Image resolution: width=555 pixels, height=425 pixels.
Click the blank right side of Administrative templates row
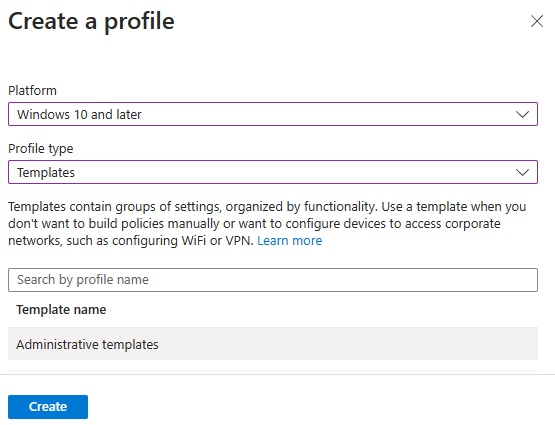354,344
